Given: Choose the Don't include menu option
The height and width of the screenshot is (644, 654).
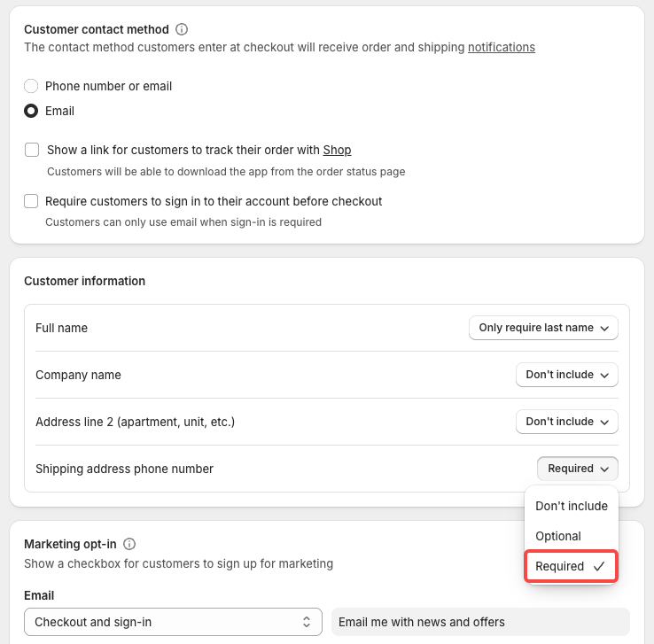Looking at the screenshot, I should [572, 506].
